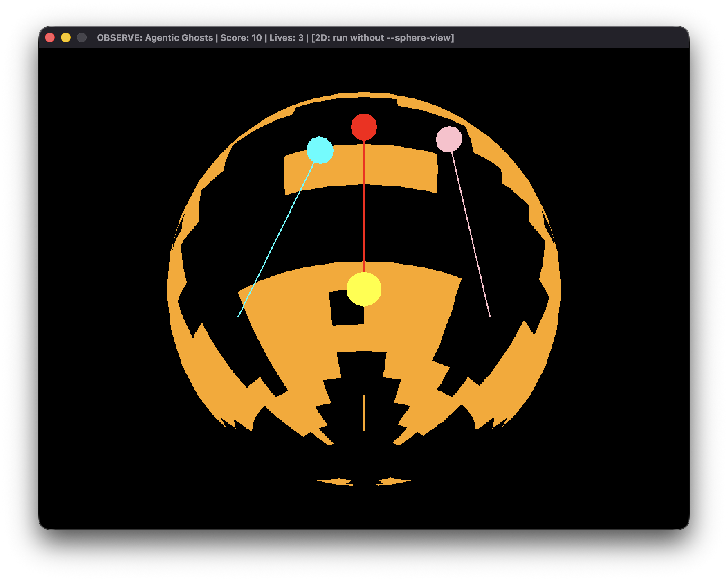Click the yellow minimize button
This screenshot has height=581, width=728.
(x=65, y=37)
